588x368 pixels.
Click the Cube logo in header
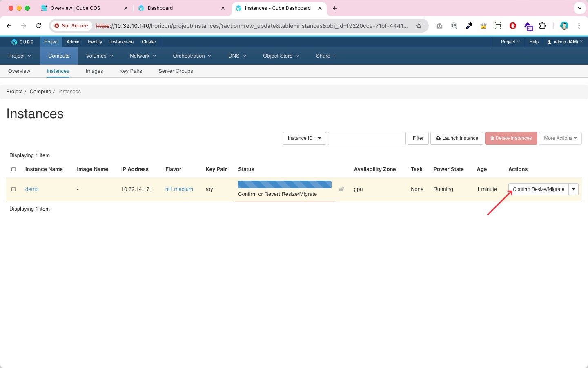[x=22, y=42]
